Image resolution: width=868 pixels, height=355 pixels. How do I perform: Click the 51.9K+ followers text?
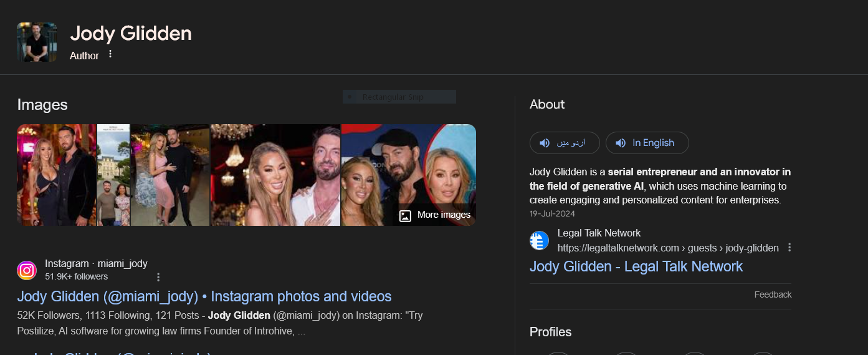pyautogui.click(x=76, y=276)
